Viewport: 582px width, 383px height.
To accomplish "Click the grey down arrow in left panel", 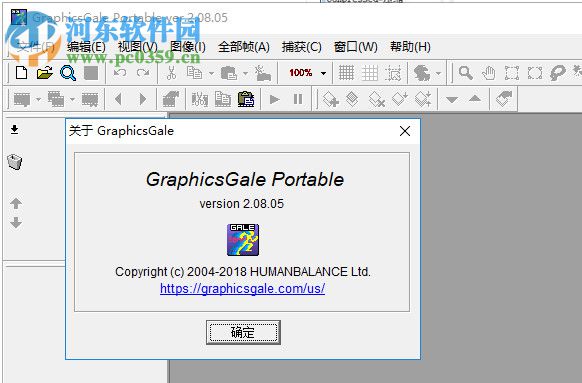I will click(16, 223).
